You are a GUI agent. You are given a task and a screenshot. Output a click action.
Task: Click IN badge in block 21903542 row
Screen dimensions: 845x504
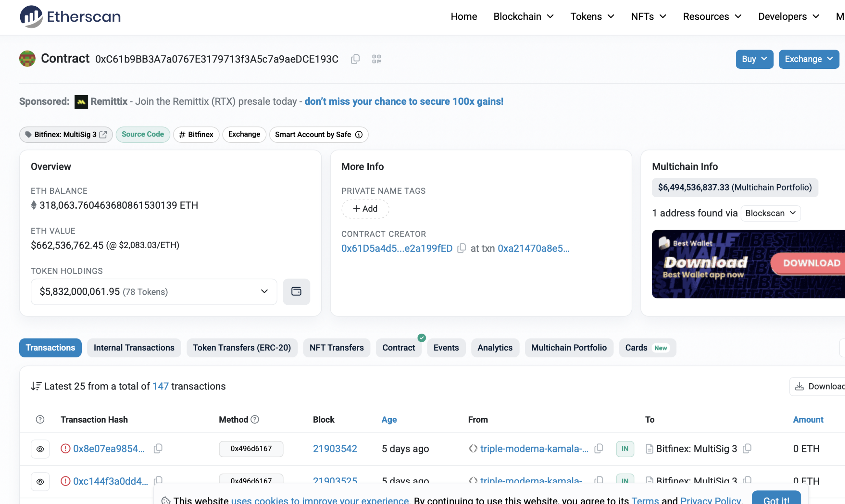point(625,449)
